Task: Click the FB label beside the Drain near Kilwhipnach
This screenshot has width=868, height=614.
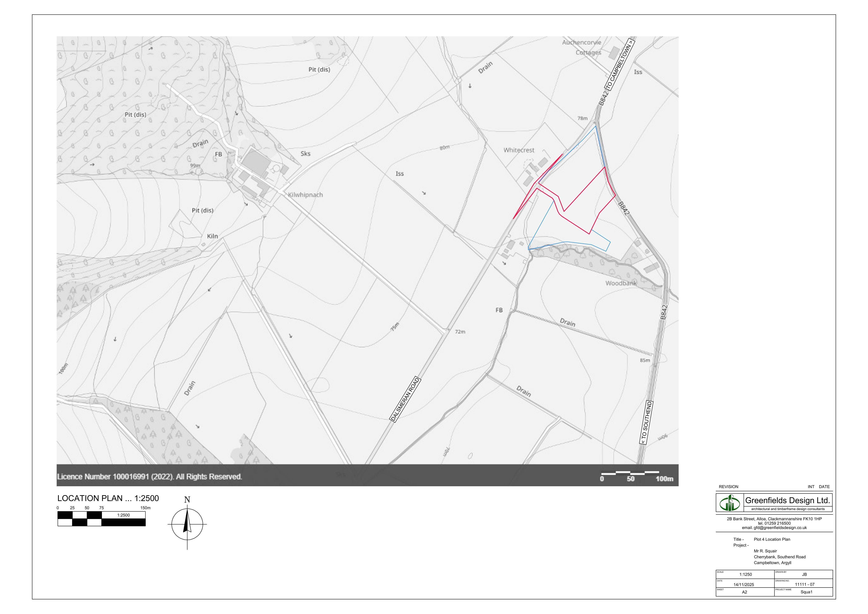Action: click(218, 154)
